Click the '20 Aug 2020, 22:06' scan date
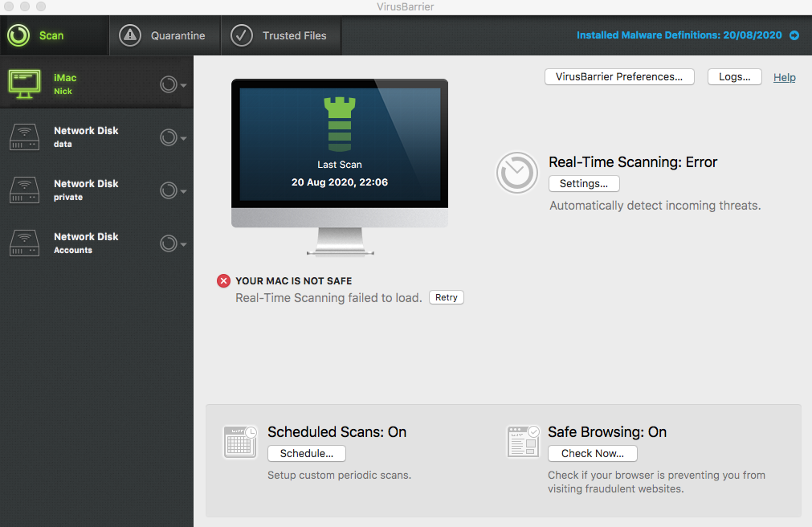812x527 pixels. [340, 182]
